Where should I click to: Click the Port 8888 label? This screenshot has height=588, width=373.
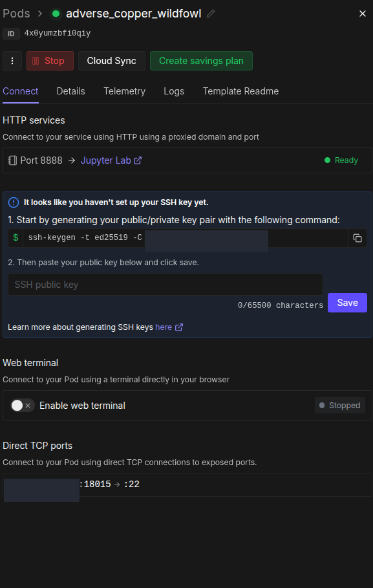[41, 160]
